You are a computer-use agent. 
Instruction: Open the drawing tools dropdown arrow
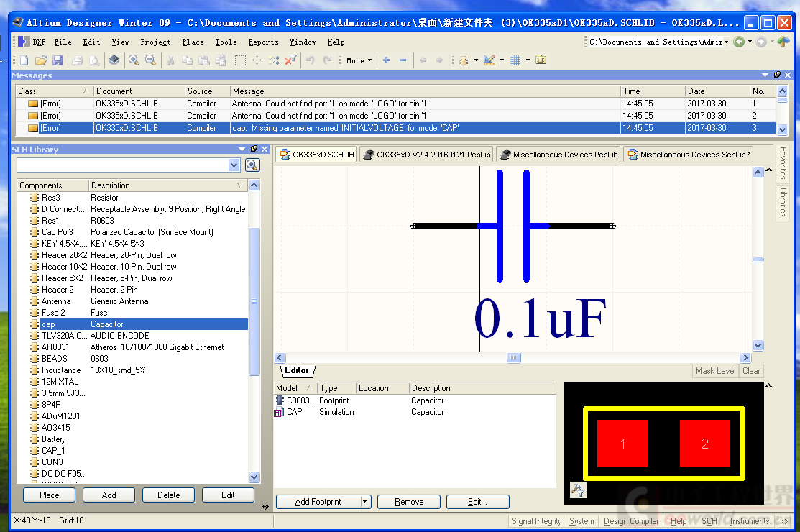point(502,60)
